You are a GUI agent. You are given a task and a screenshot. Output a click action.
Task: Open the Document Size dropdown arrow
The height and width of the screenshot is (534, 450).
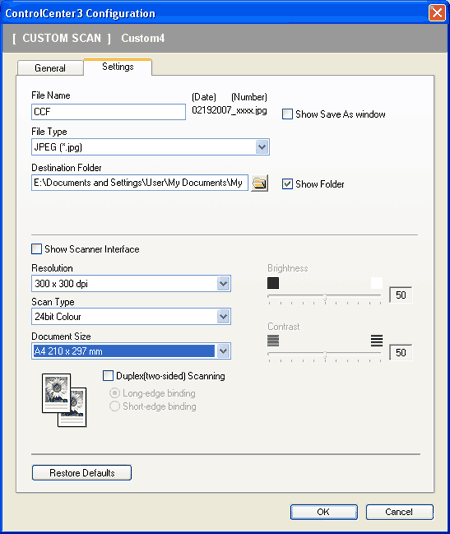tap(223, 351)
